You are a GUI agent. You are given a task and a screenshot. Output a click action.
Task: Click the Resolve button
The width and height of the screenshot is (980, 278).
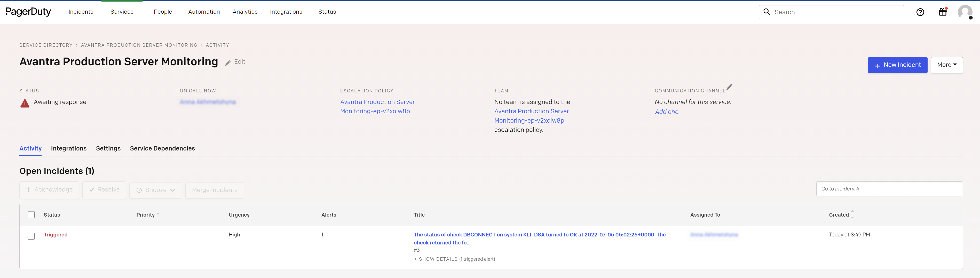[x=104, y=190]
